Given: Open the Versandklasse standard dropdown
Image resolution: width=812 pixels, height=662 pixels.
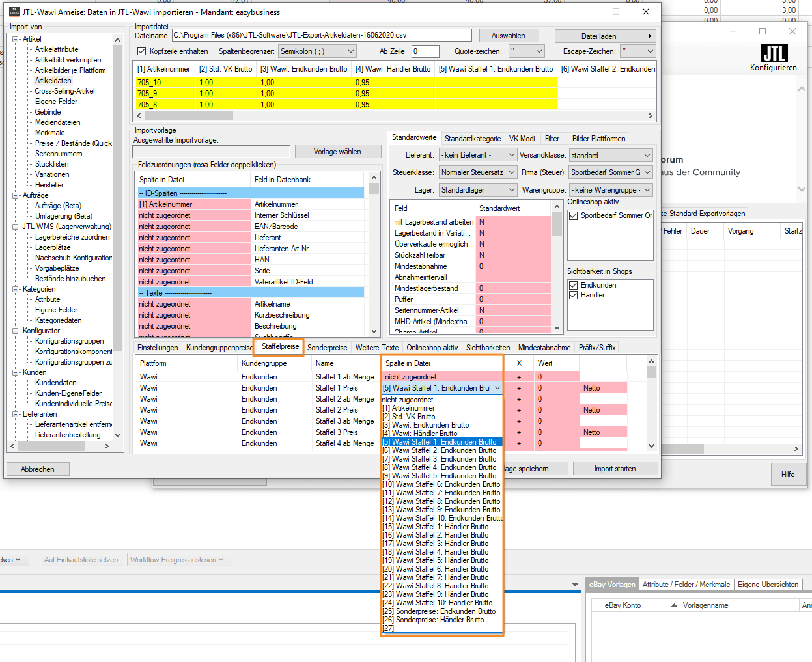Looking at the screenshot, I should pos(611,156).
